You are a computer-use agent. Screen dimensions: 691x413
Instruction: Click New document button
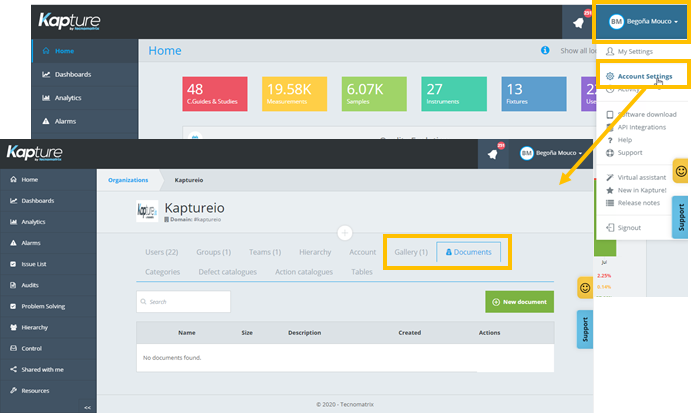click(520, 302)
